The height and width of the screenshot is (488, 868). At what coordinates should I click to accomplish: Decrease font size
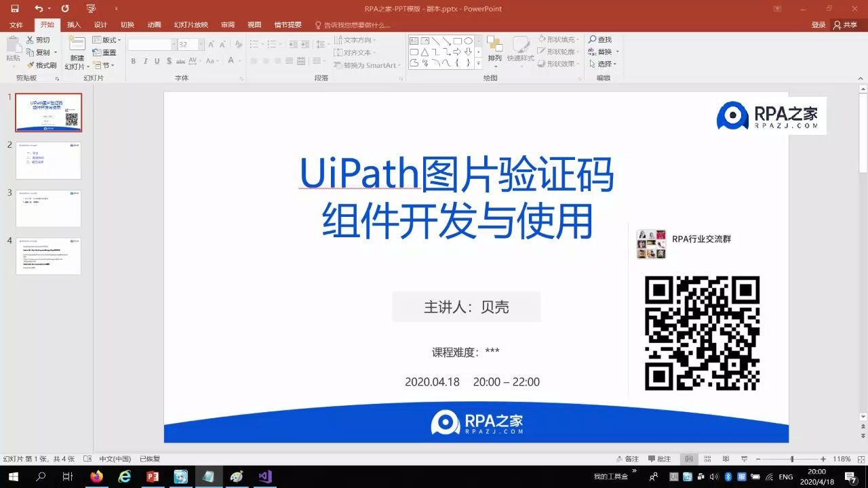click(x=223, y=44)
